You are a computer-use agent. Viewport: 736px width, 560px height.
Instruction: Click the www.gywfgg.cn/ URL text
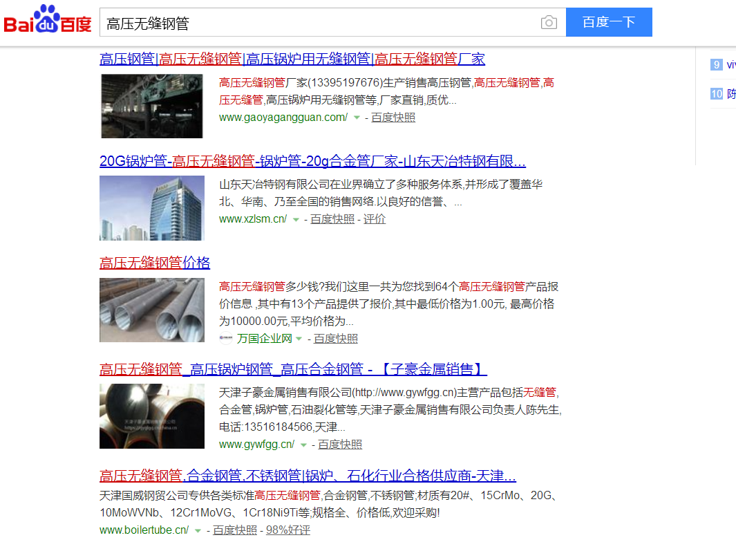tap(256, 444)
